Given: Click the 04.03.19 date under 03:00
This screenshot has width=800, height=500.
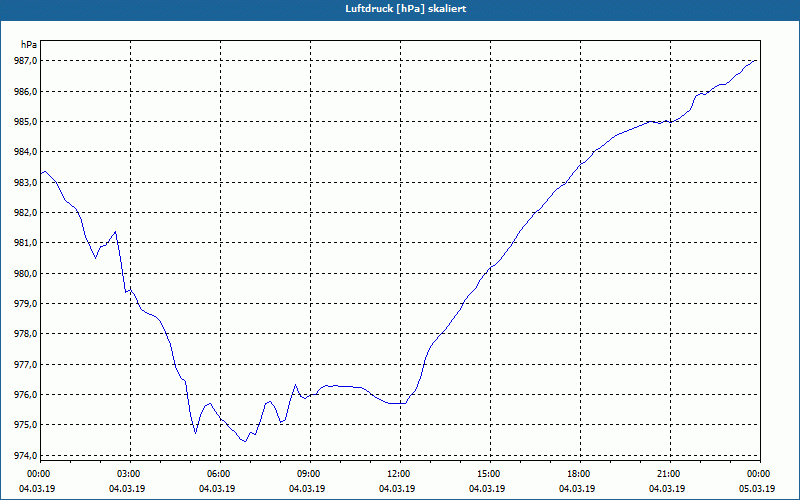Looking at the screenshot, I should [x=127, y=489].
